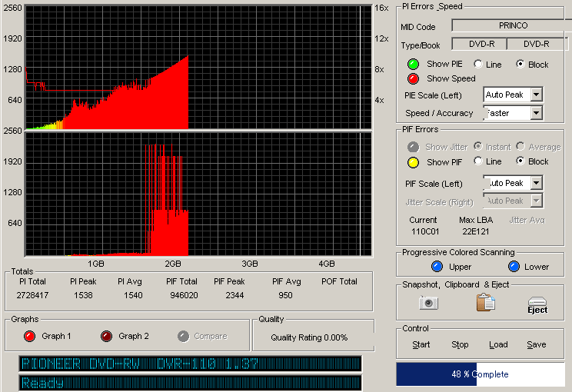Click the Show Speed label
Image resolution: width=572 pixels, height=392 pixels.
pyautogui.click(x=451, y=78)
